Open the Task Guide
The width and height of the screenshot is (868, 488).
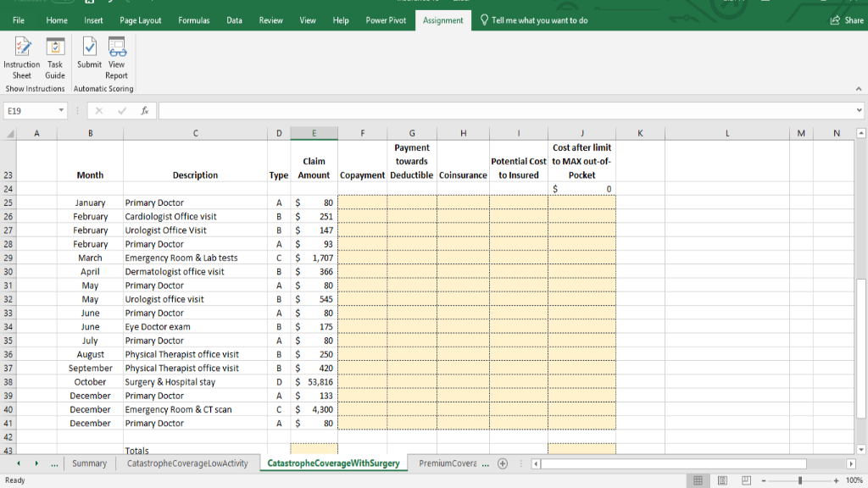pos(55,56)
